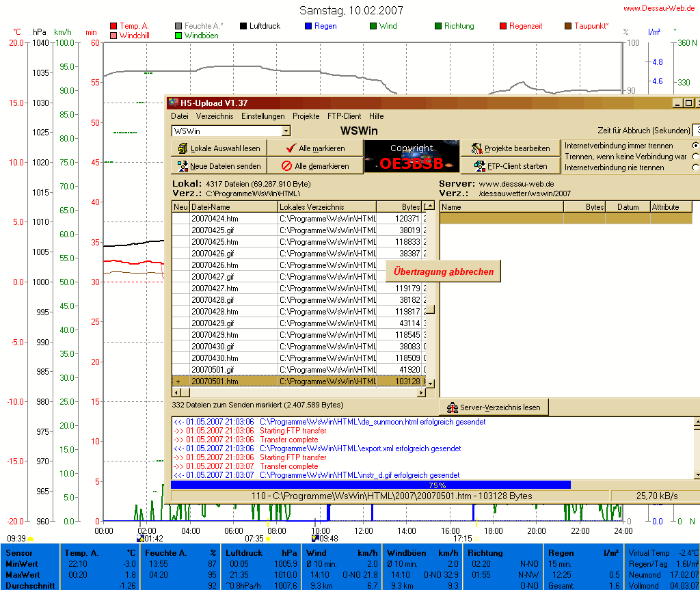Image resolution: width=700 pixels, height=590 pixels.
Task: Click the Alle demarkieren prohibition icon
Action: (286, 166)
